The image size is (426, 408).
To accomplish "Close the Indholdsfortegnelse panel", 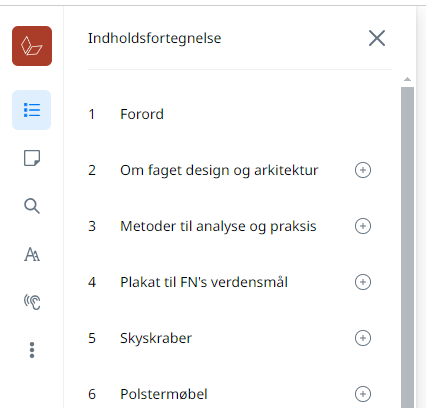I will 377,38.
